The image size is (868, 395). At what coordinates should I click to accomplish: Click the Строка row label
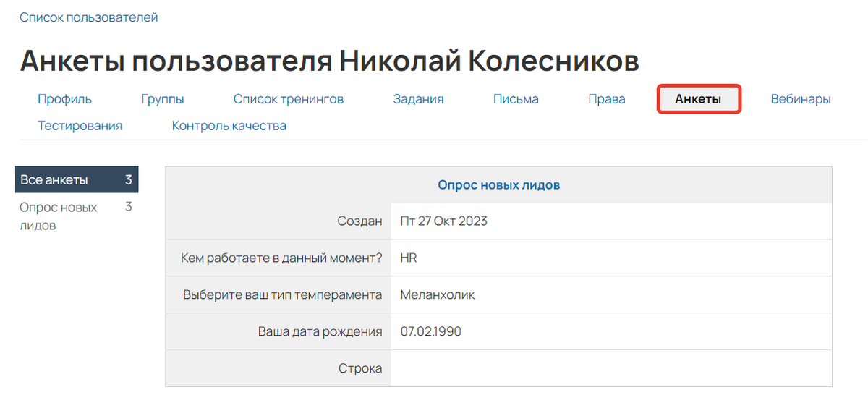point(360,369)
